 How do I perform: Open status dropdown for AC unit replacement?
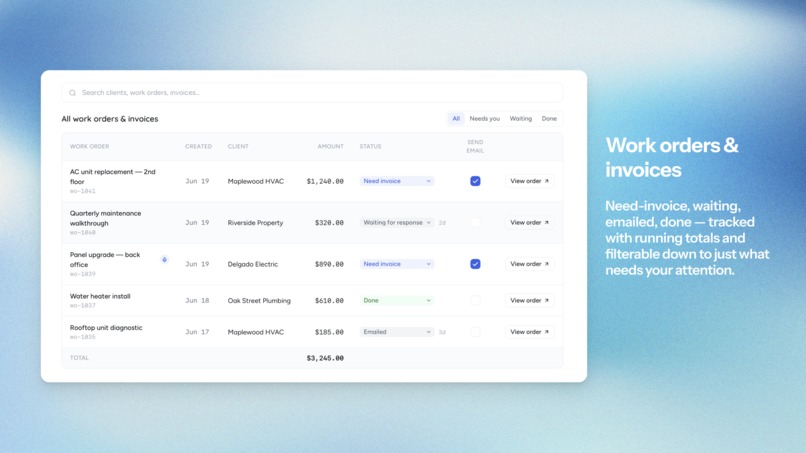(397, 181)
